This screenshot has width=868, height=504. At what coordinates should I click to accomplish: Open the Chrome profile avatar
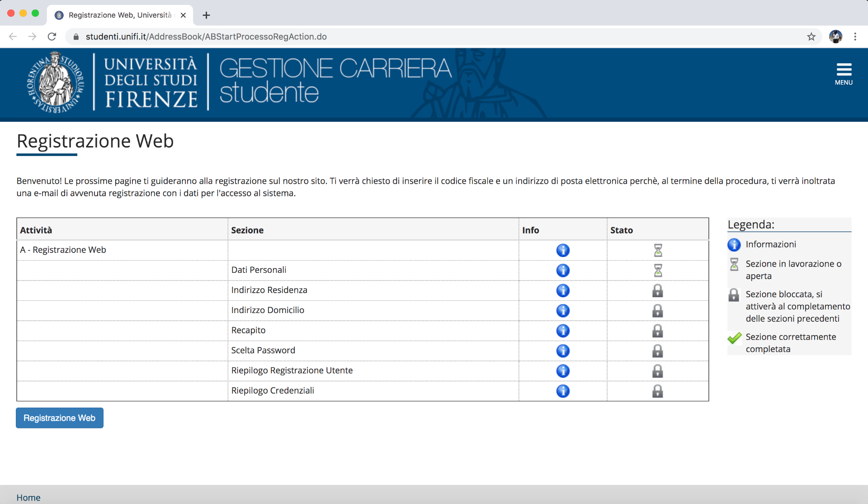[x=835, y=37]
